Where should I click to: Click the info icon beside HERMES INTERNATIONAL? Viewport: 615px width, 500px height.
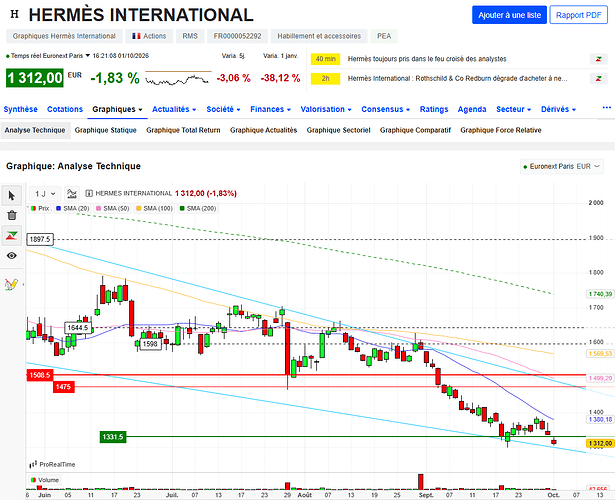coord(89,193)
